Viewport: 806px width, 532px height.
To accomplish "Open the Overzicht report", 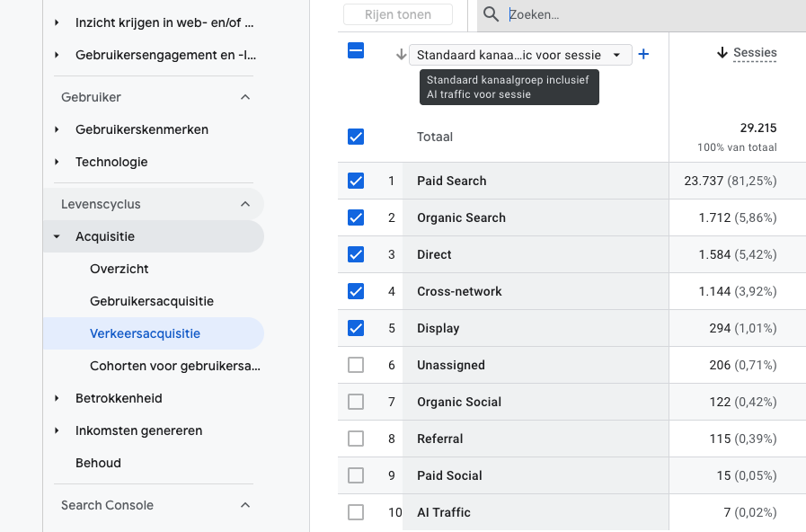I will point(119,269).
